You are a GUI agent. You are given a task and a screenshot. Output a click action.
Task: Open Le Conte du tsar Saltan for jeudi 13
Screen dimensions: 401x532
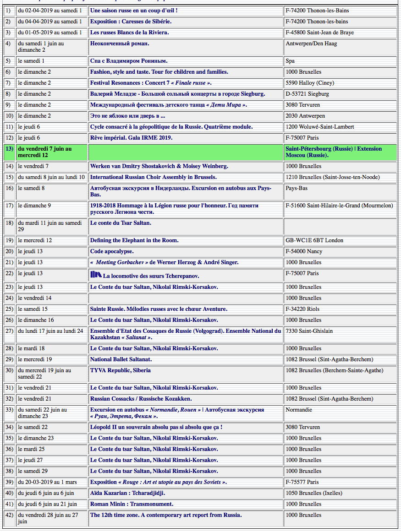coord(154,287)
